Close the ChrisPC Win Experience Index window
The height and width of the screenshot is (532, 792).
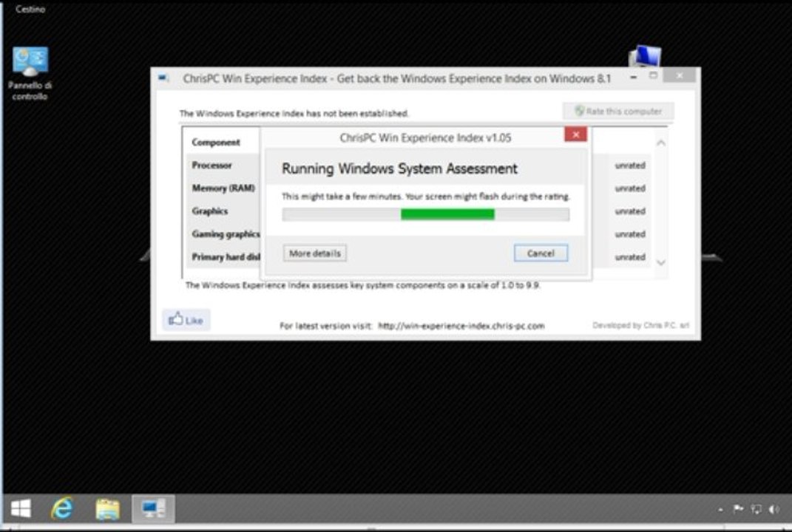coord(680,75)
